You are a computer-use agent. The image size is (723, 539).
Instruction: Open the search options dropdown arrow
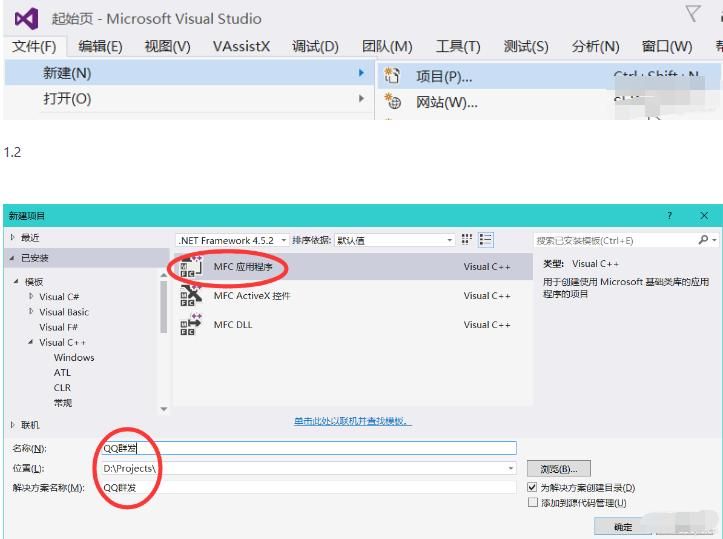[x=714, y=240]
